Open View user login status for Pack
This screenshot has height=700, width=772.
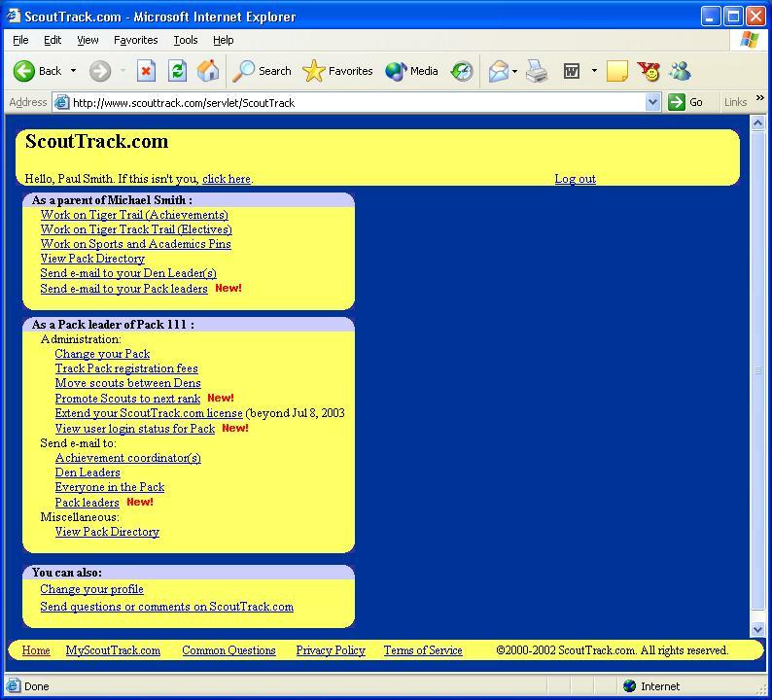pyautogui.click(x=135, y=429)
